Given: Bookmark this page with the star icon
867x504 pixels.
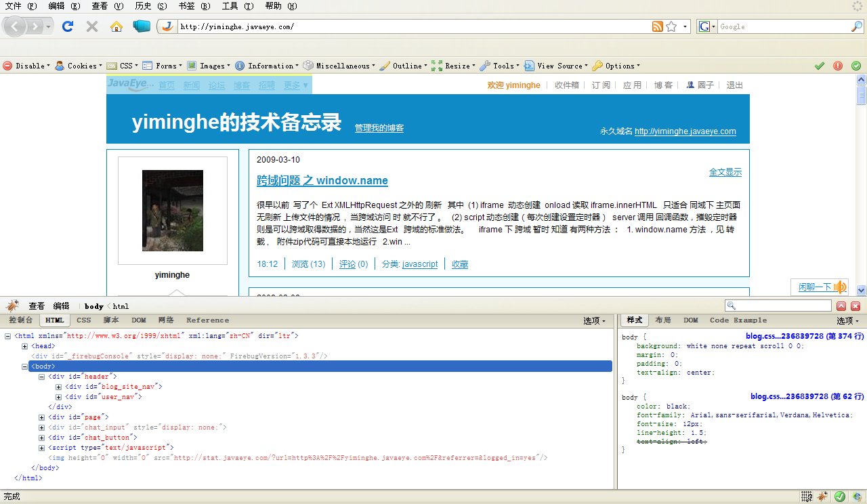Looking at the screenshot, I should tap(671, 26).
